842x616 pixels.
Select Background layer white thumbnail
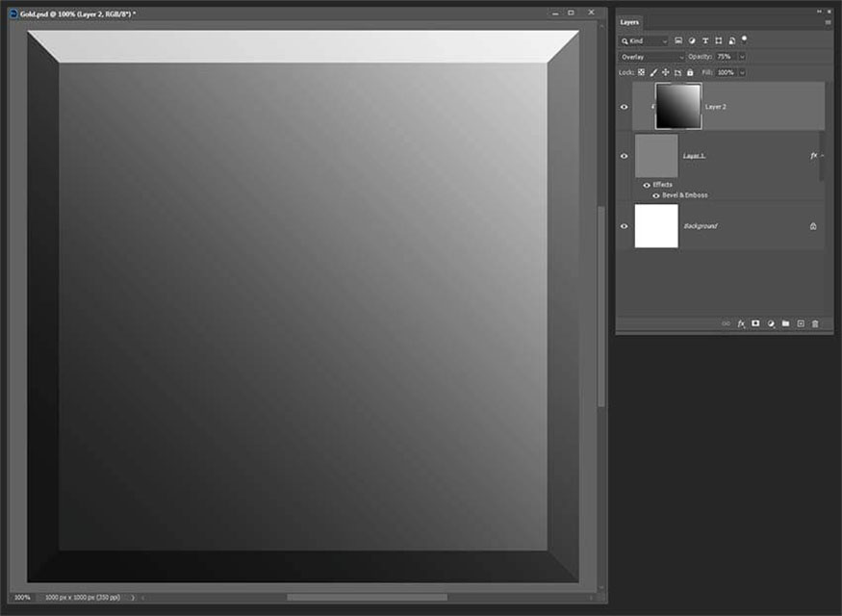click(x=656, y=226)
